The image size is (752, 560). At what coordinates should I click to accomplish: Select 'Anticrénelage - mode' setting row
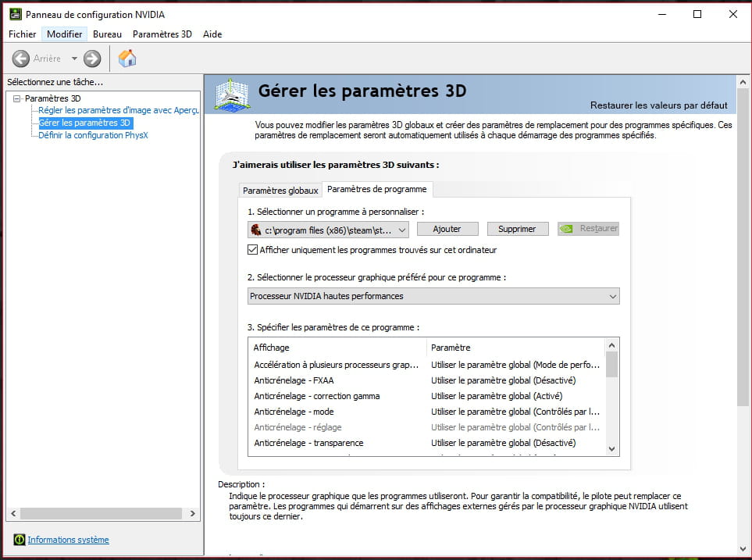[x=427, y=412]
